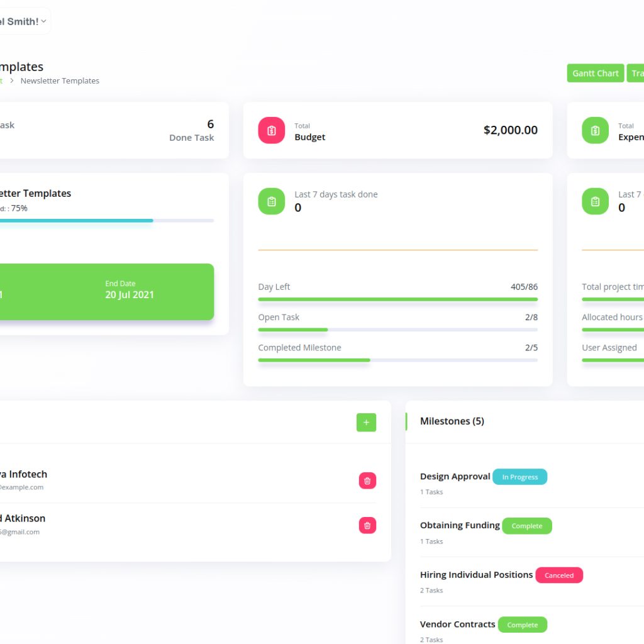The width and height of the screenshot is (644, 644).
Task: Delete the Atkinson member entry
Action: [367, 525]
